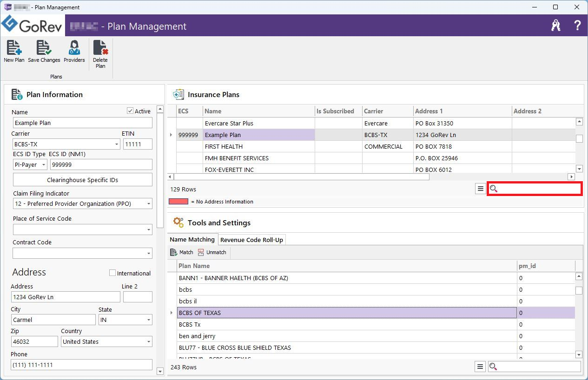Sort by Carrier column header
This screenshot has width=588, height=380.
388,111
